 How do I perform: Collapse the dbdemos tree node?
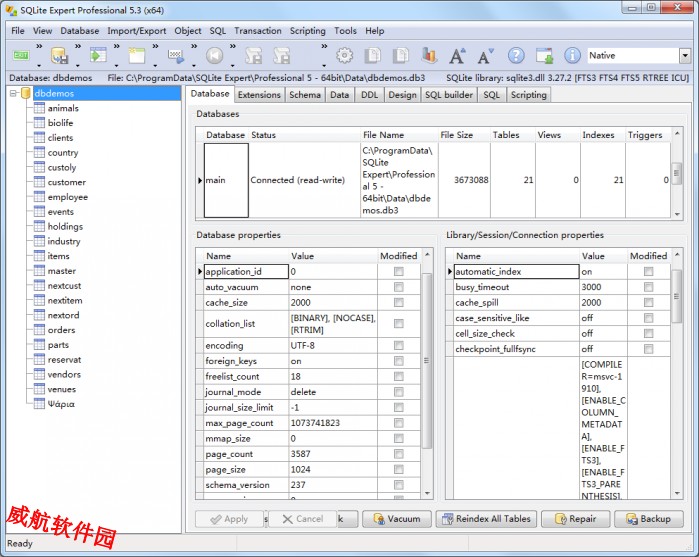pyautogui.click(x=13, y=93)
